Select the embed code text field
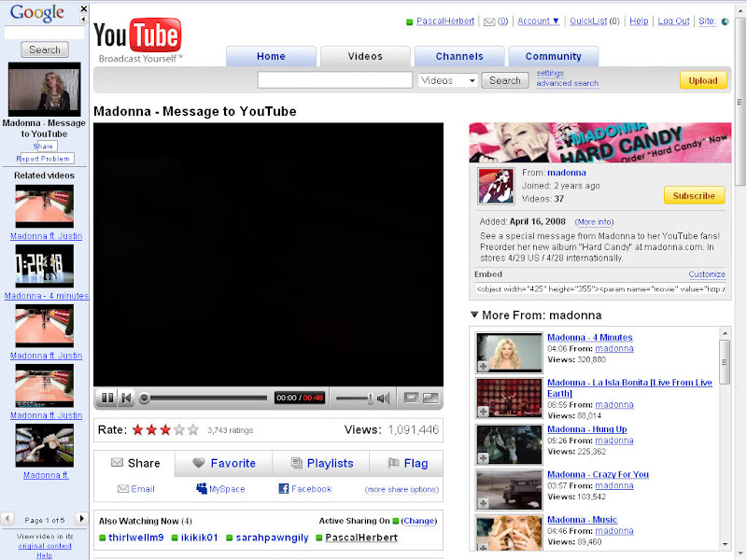The height and width of the screenshot is (560, 747). point(600,289)
